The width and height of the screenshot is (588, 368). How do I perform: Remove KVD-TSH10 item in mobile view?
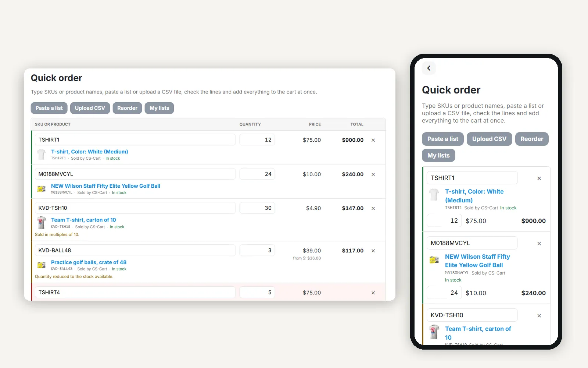pyautogui.click(x=539, y=316)
